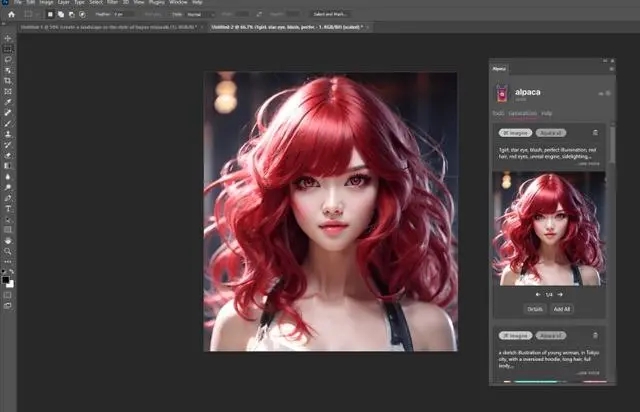This screenshot has height=412, width=640.
Task: Click the Home icon in options bar
Action: tap(11, 14)
